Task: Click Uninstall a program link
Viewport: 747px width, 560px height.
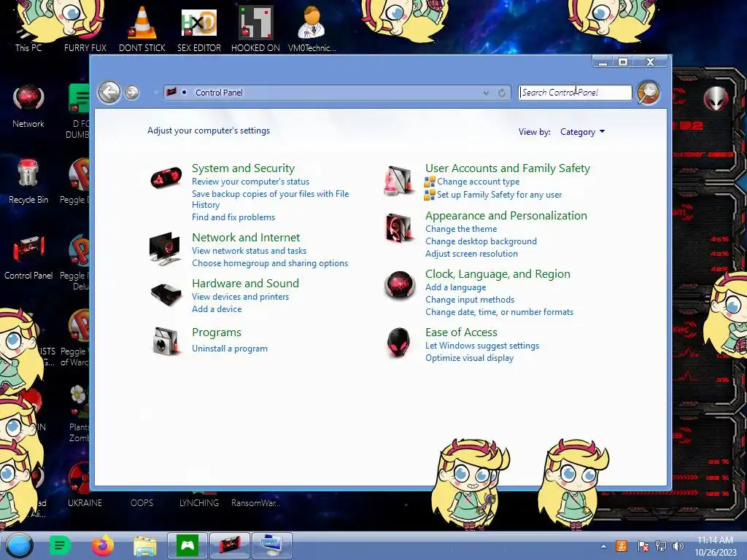Action: pyautogui.click(x=230, y=348)
